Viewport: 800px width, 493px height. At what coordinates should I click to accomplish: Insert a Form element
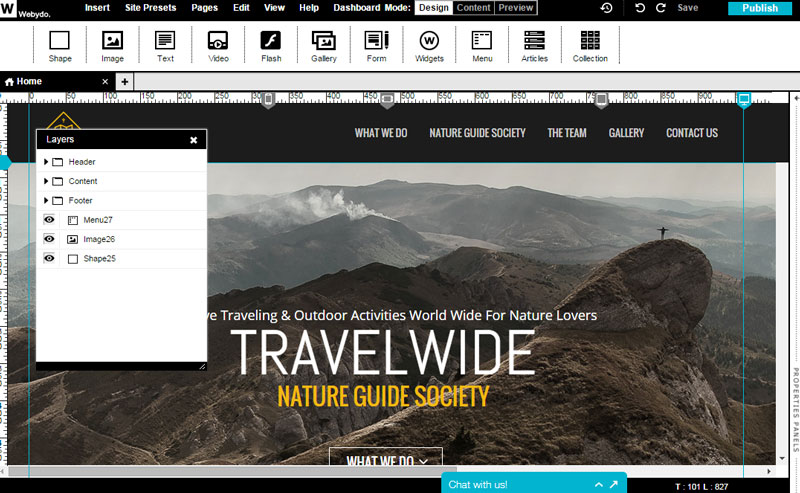click(x=377, y=46)
